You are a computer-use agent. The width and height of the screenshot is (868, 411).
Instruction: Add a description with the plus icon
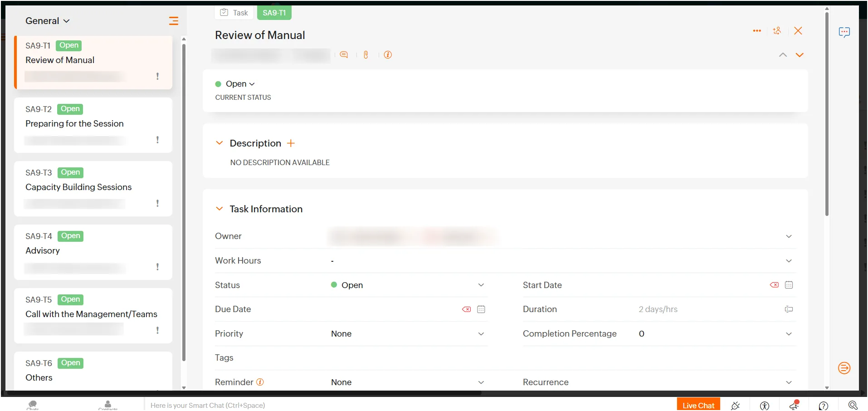[291, 143]
